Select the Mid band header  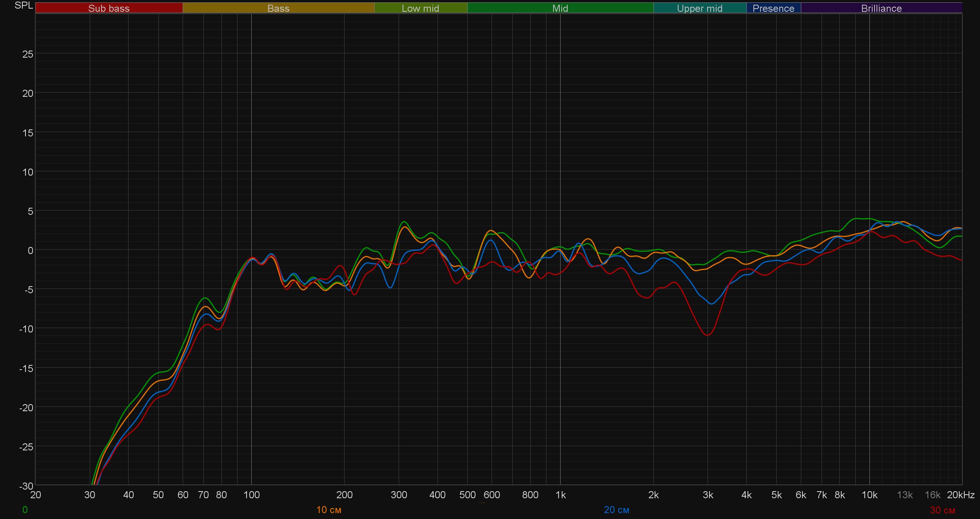(560, 8)
